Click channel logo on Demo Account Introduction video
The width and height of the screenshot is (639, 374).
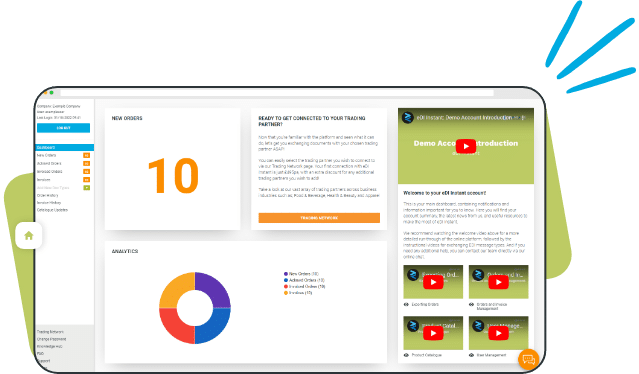coord(408,118)
